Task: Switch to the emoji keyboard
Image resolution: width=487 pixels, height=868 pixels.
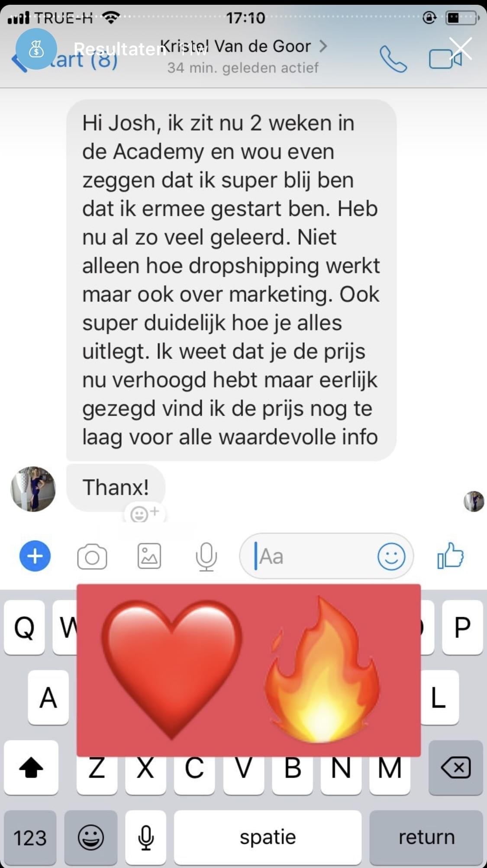Action: click(91, 838)
